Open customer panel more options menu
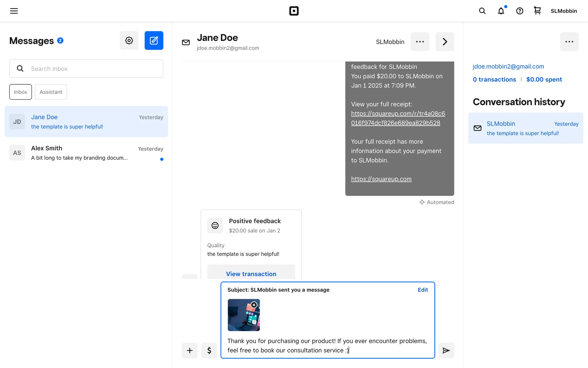The height and width of the screenshot is (368, 588). [569, 42]
